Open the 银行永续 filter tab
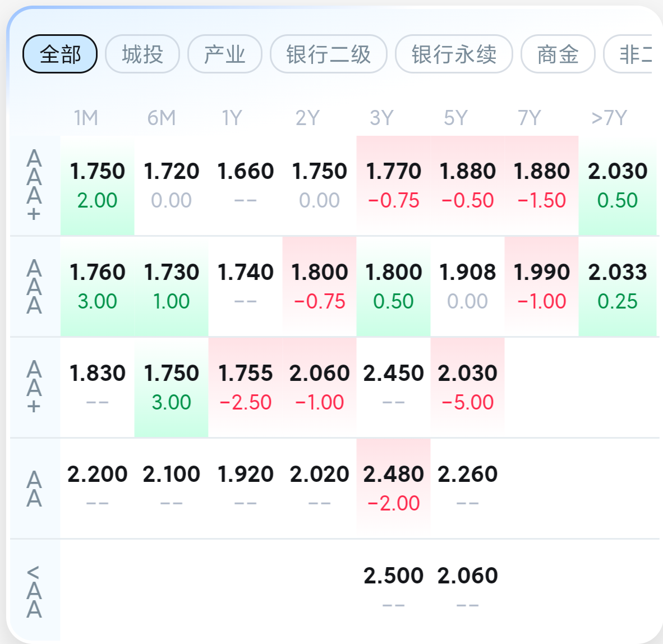Image resolution: width=663 pixels, height=644 pixels. (x=454, y=54)
